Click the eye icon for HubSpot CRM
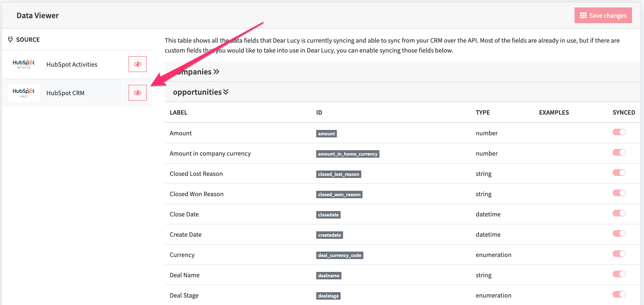 point(138,93)
